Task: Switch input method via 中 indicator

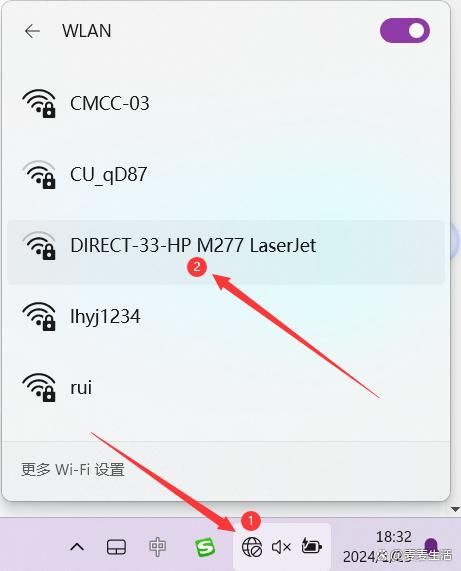Action: [157, 547]
